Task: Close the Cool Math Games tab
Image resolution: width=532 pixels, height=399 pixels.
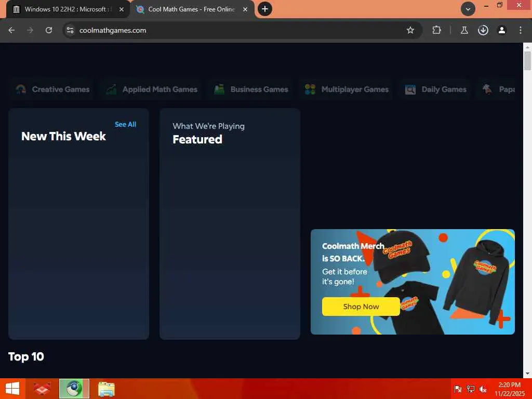Action: point(245,9)
